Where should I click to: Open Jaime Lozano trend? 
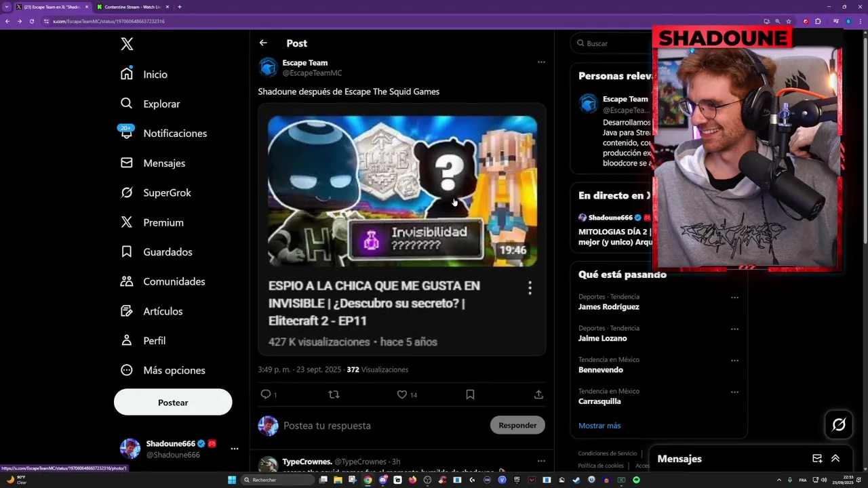tap(602, 338)
